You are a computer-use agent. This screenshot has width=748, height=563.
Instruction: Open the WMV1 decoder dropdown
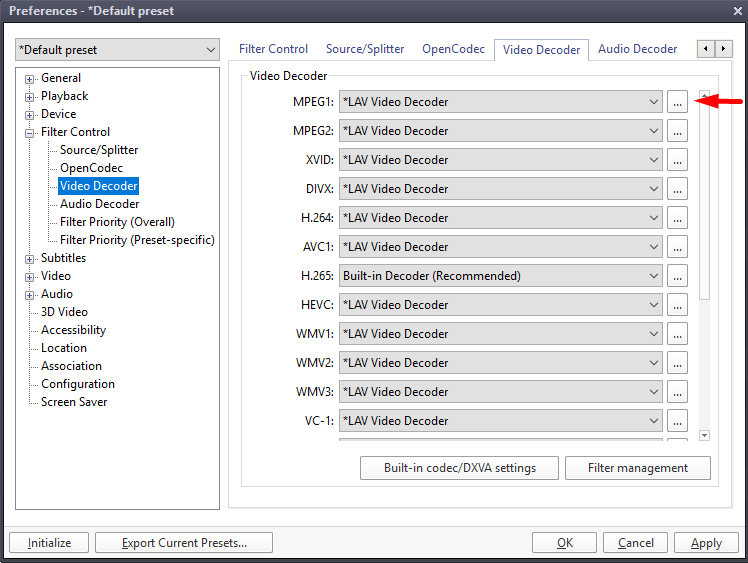click(500, 334)
